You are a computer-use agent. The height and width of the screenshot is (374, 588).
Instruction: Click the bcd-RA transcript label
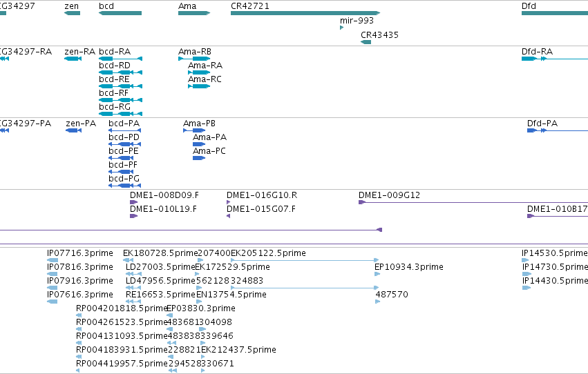click(115, 51)
